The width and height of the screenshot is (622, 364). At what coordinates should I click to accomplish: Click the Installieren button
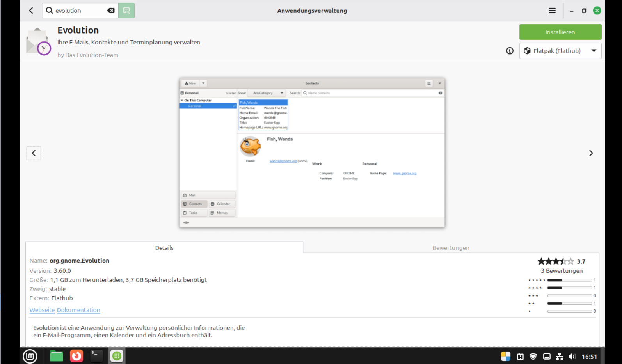coord(560,32)
